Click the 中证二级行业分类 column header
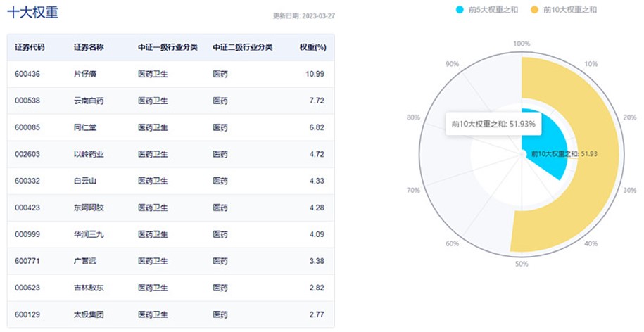Screen dimensions: 644x332 242,47
